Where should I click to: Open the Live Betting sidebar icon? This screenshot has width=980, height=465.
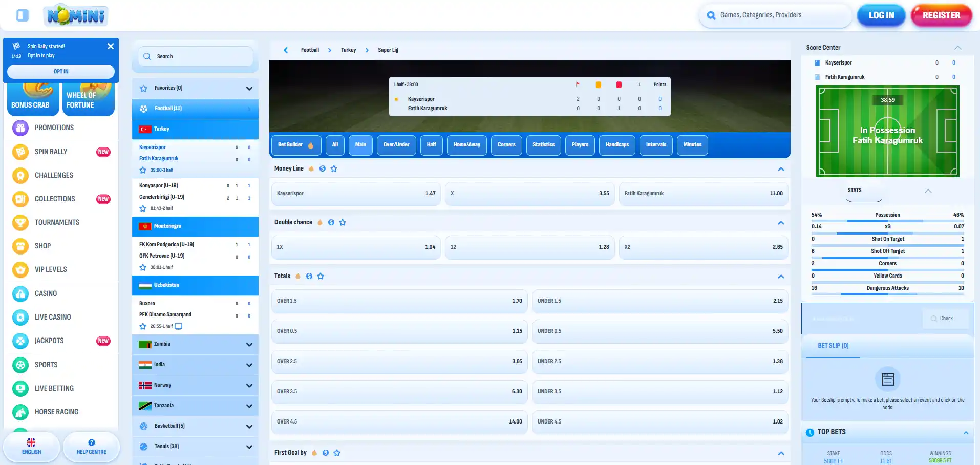(x=20, y=388)
